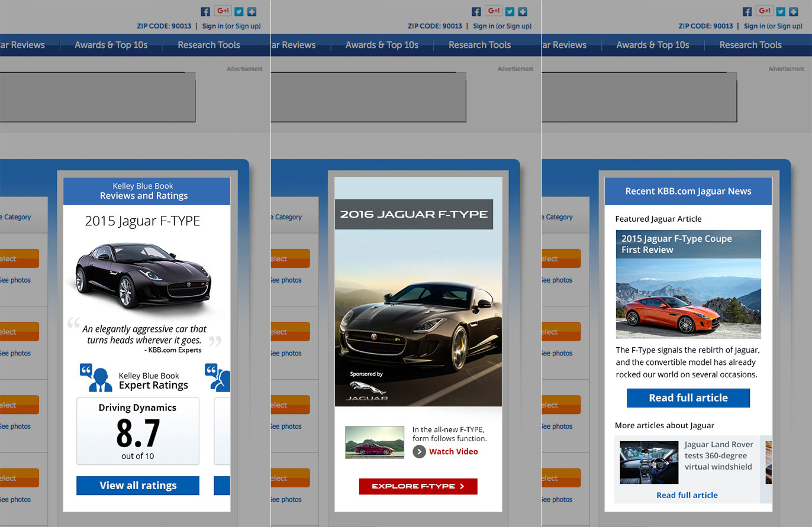Open Awards & Top 10s in 2016 F-TYPE ad screen
812x527 pixels.
tap(382, 45)
